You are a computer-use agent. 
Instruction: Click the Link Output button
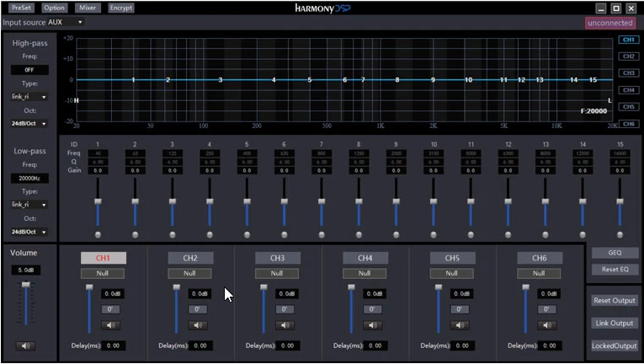[615, 324]
